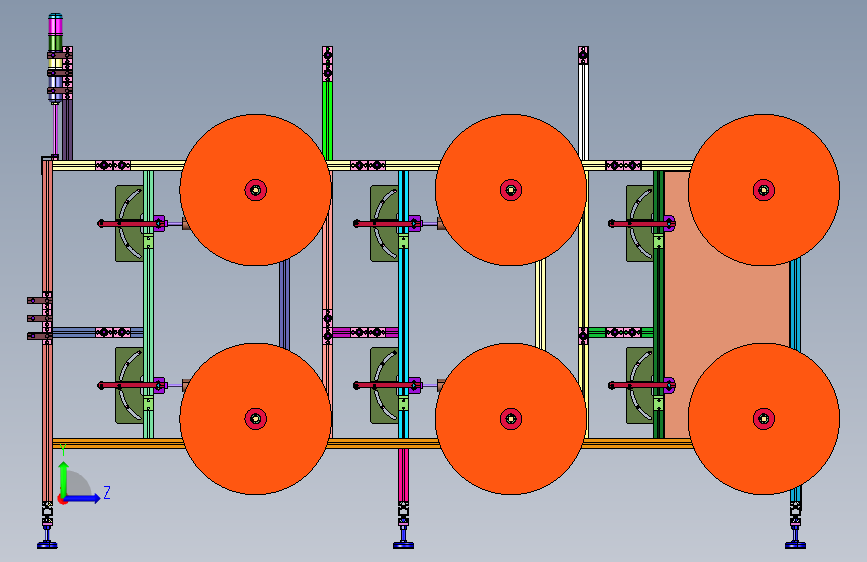The height and width of the screenshot is (562, 867).
Task: Click the hub of the lower-right reel
Action: pos(764,419)
